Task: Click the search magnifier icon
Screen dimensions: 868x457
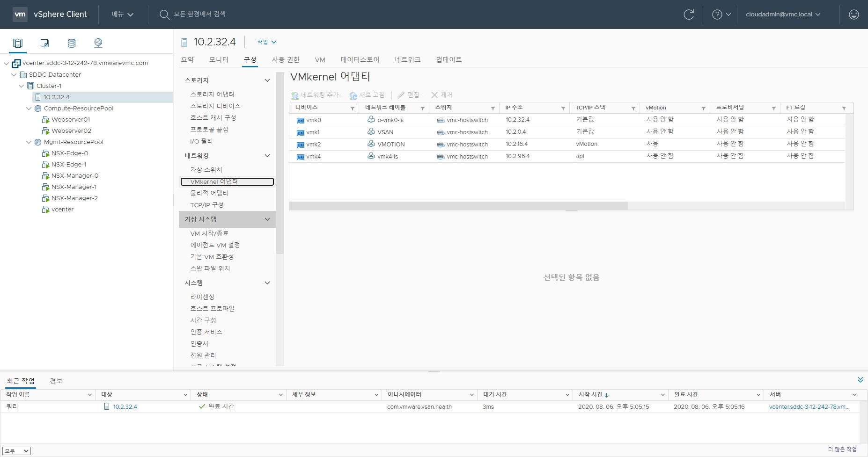Action: (164, 15)
